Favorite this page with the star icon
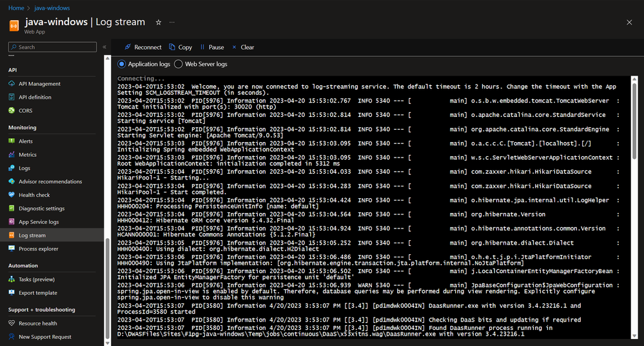The width and height of the screenshot is (644, 346). pyautogui.click(x=159, y=22)
